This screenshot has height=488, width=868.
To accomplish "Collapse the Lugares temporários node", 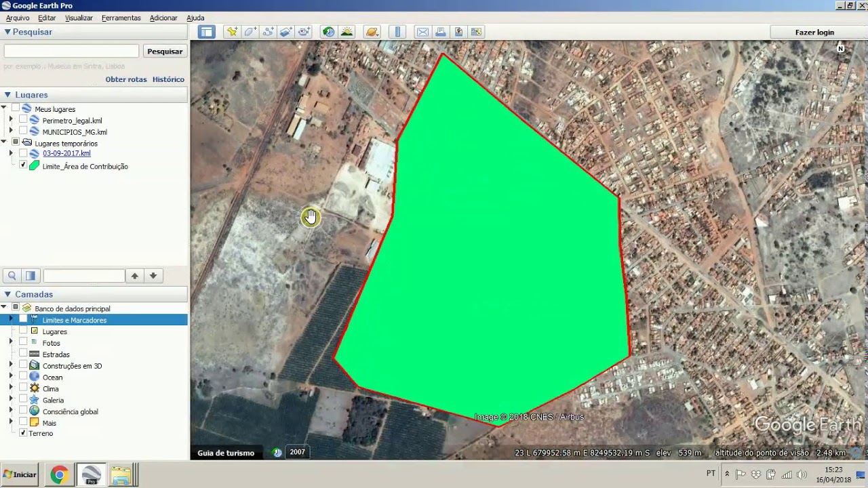I will pos(4,142).
